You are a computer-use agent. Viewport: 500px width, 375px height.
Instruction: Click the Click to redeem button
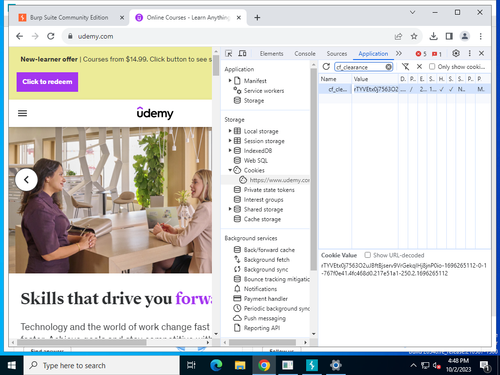(x=47, y=82)
